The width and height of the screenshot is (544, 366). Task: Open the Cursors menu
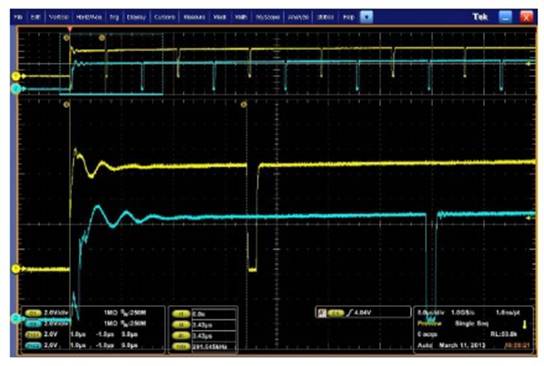coord(164,17)
